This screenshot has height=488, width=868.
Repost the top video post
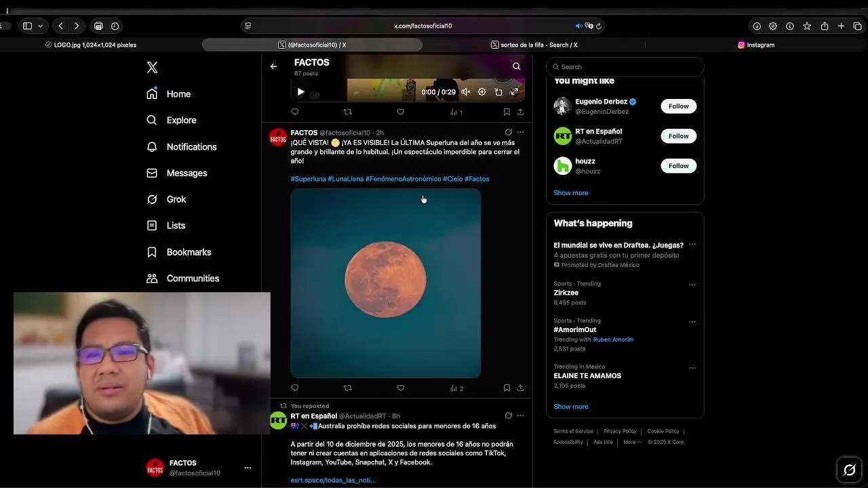[x=348, y=112]
